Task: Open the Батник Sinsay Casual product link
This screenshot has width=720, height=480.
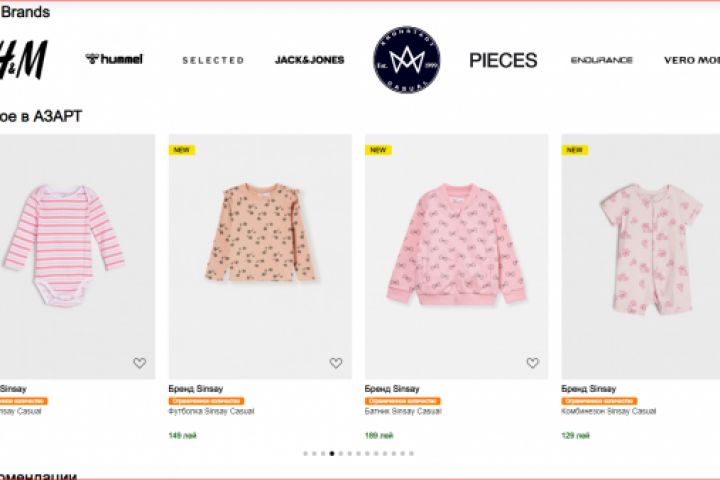Action: pos(403,411)
